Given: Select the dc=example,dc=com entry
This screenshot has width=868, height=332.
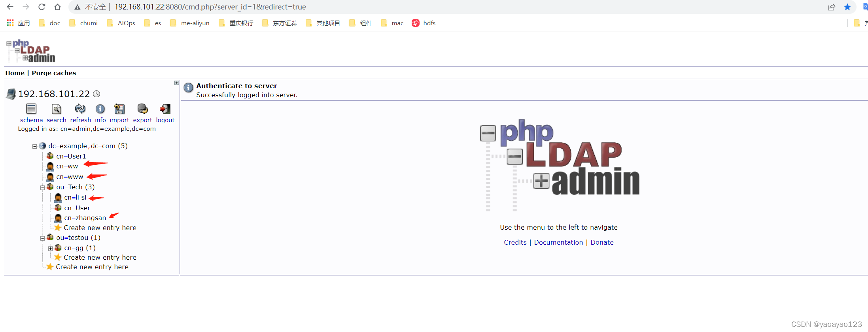Looking at the screenshot, I should (88, 146).
